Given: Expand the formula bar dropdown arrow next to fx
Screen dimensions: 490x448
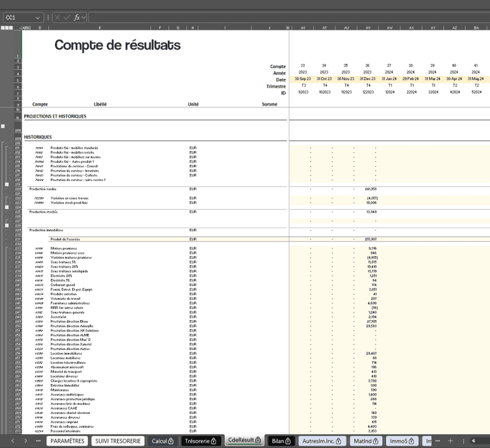Looking at the screenshot, I should pos(84,17).
